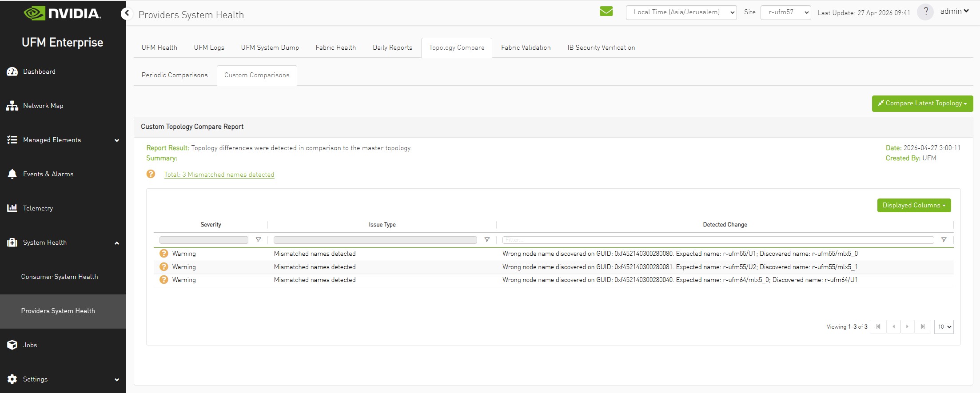The width and height of the screenshot is (980, 393).
Task: Click the NVIDIA logo
Action: pos(63,13)
